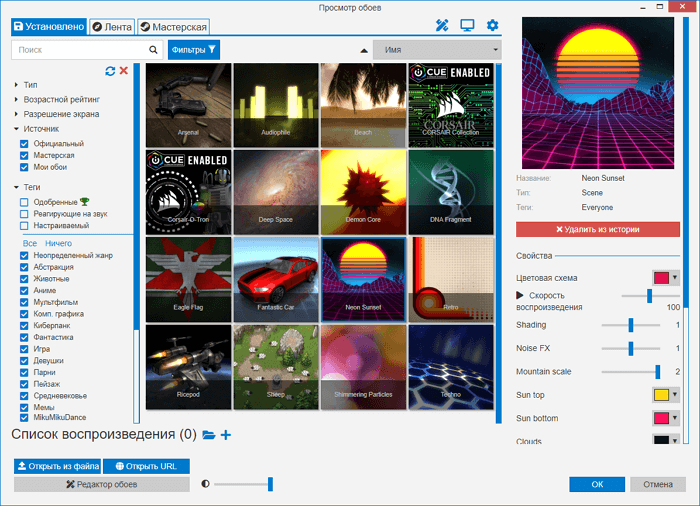Add new playlist with the plus icon
This screenshot has height=506, width=700.
(226, 435)
